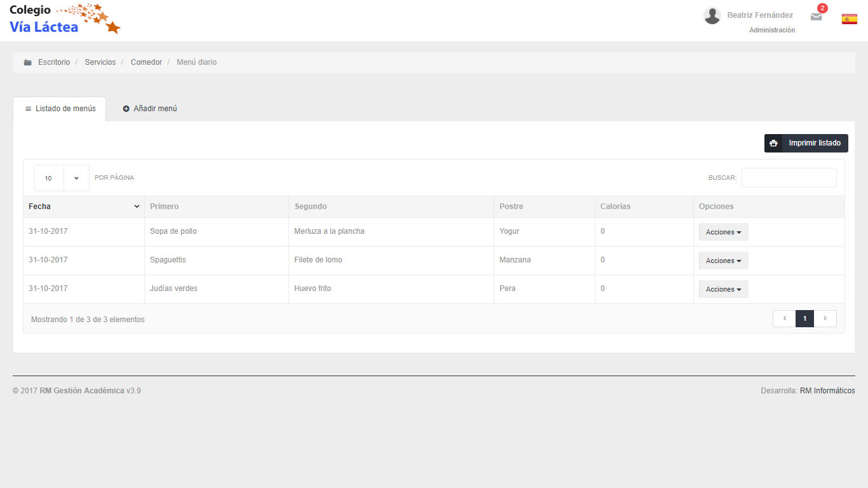Open the Añadir menú tab
Image resolution: width=868 pixels, height=488 pixels.
click(x=150, y=109)
